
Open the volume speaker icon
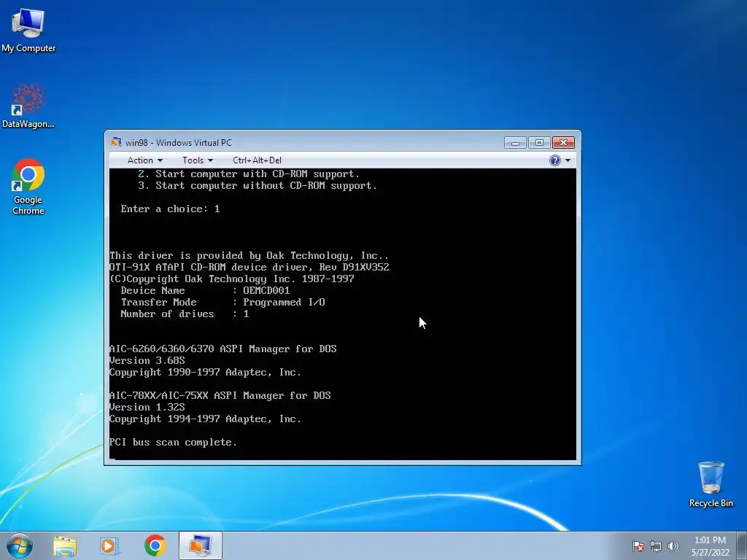[673, 546]
